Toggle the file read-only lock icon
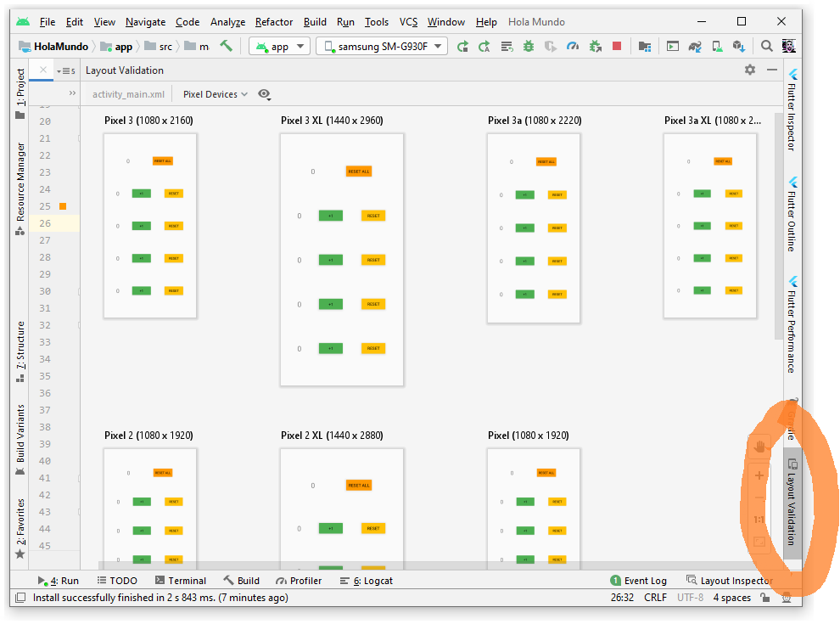The image size is (840, 624). click(764, 598)
